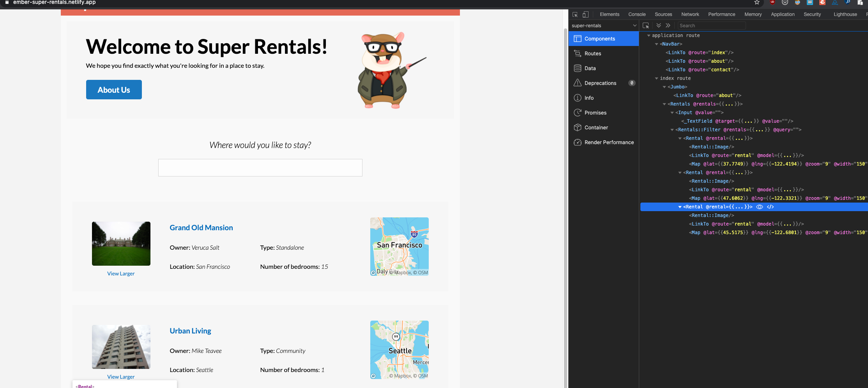Switch to the Application DevTools tab
868x388 pixels.
point(783,14)
